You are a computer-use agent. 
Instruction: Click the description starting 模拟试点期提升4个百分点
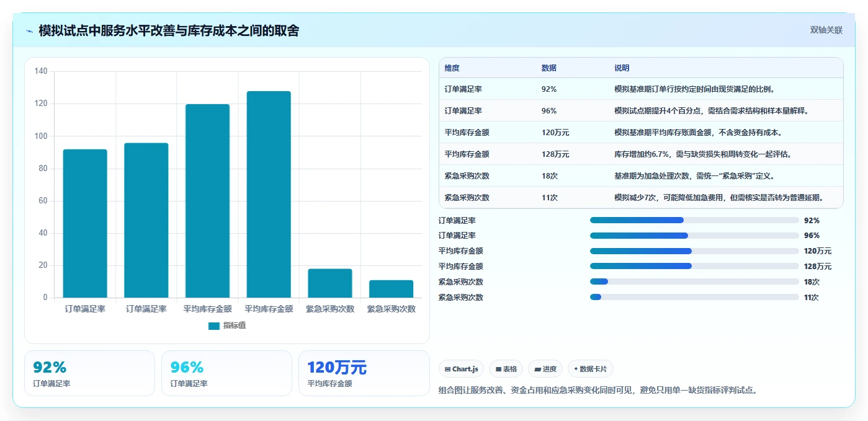click(712, 111)
